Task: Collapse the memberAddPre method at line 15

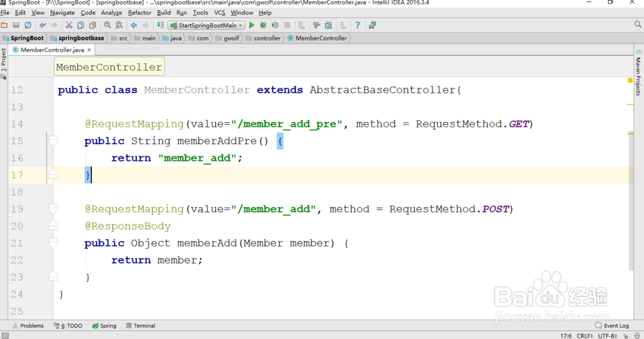Action: click(53, 141)
